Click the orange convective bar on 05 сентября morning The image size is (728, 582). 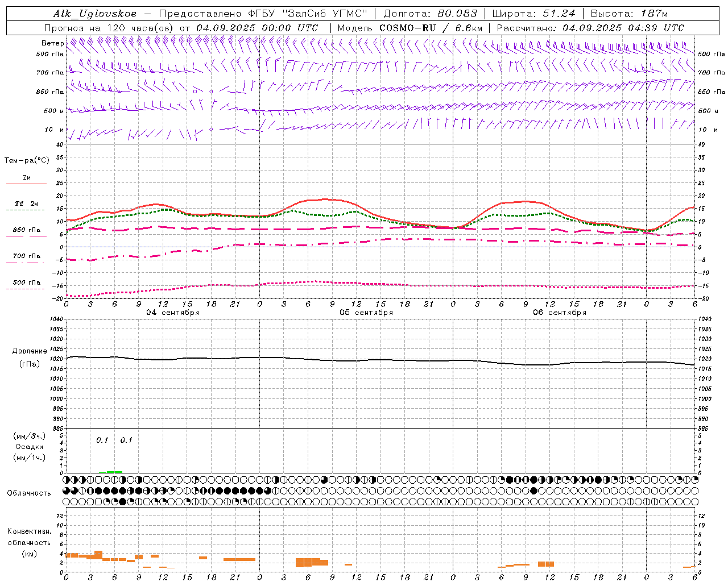[312, 562]
